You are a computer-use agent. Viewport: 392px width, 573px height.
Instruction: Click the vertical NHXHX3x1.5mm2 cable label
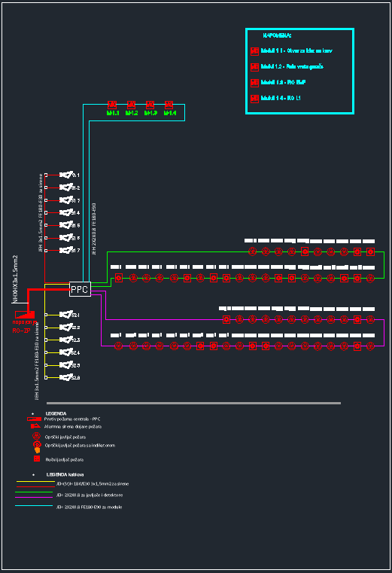coord(15,279)
